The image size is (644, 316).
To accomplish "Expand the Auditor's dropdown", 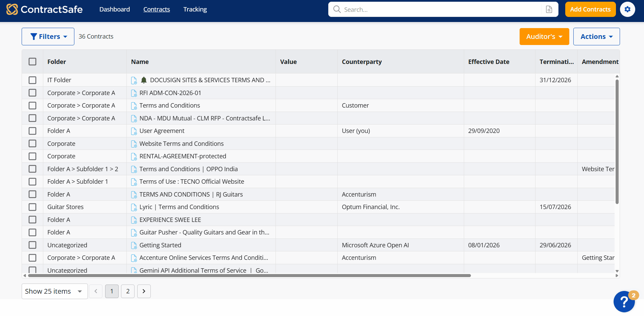I will pyautogui.click(x=544, y=37).
